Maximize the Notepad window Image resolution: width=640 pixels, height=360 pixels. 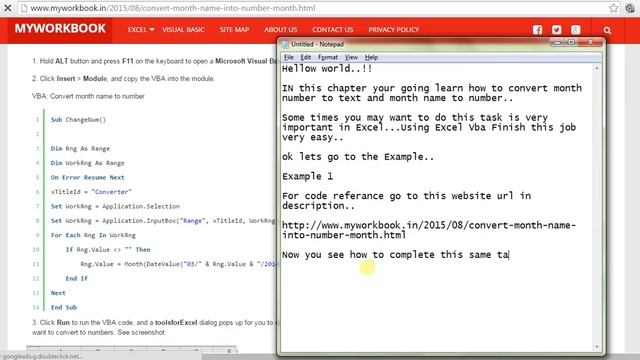tap(571, 42)
